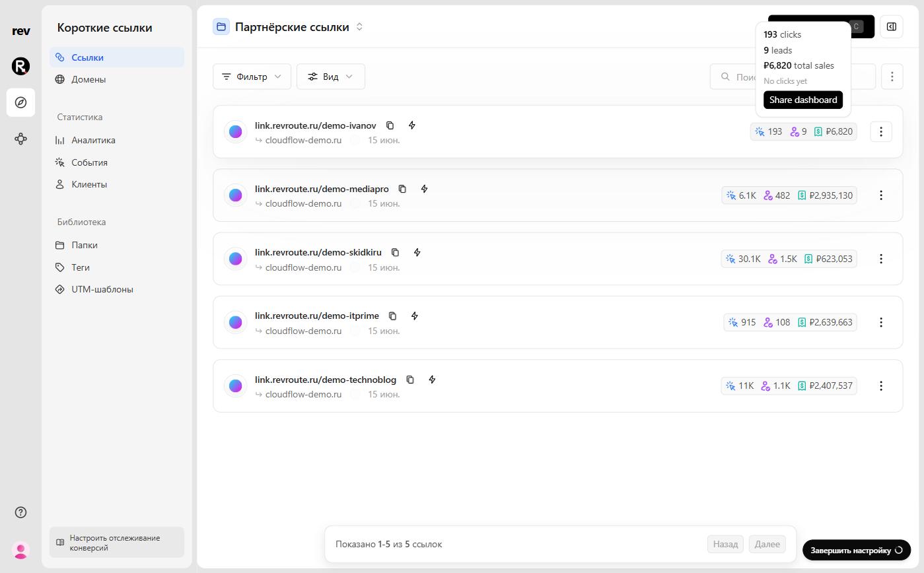Copy the demo-mediapro short link
The height and width of the screenshot is (573, 924).
pyautogui.click(x=402, y=189)
